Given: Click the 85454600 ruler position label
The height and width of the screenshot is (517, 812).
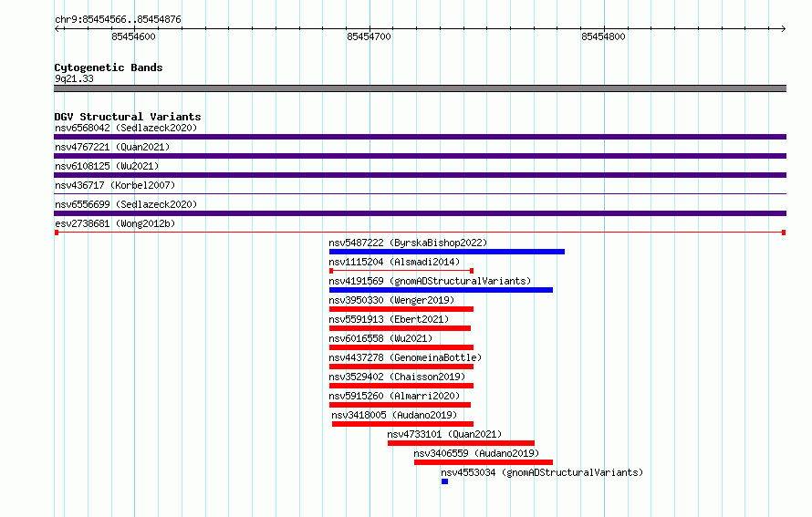Looking at the screenshot, I should [x=133, y=36].
